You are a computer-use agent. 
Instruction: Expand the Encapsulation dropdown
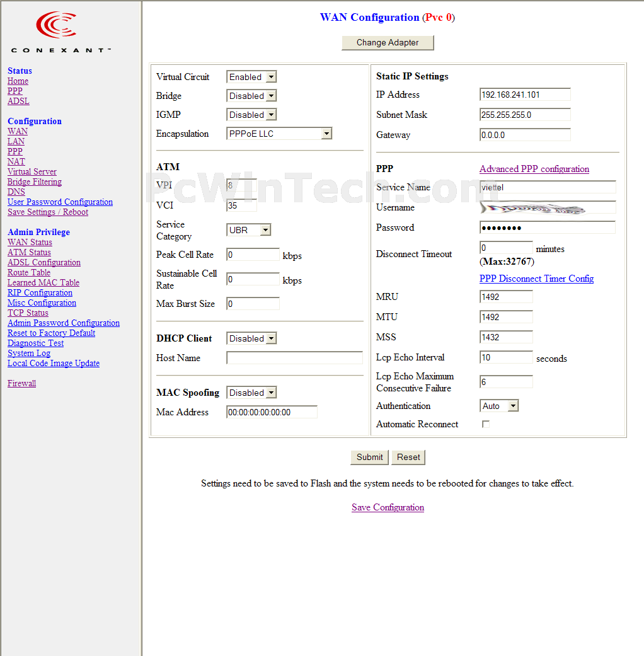click(279, 134)
